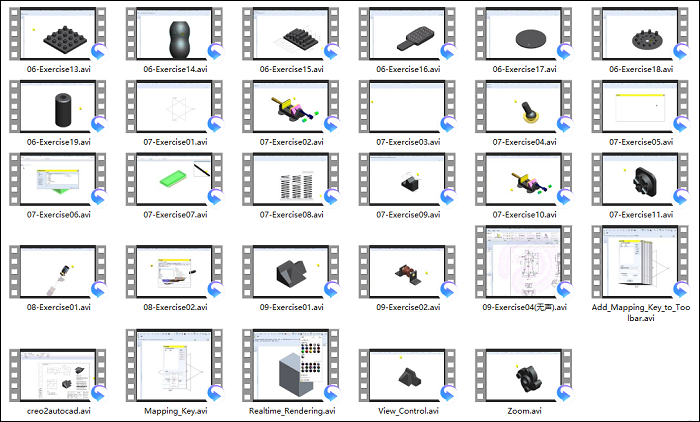700x422 pixels.
Task: Click the file name 06-Exercise13.avi
Action: point(58,69)
